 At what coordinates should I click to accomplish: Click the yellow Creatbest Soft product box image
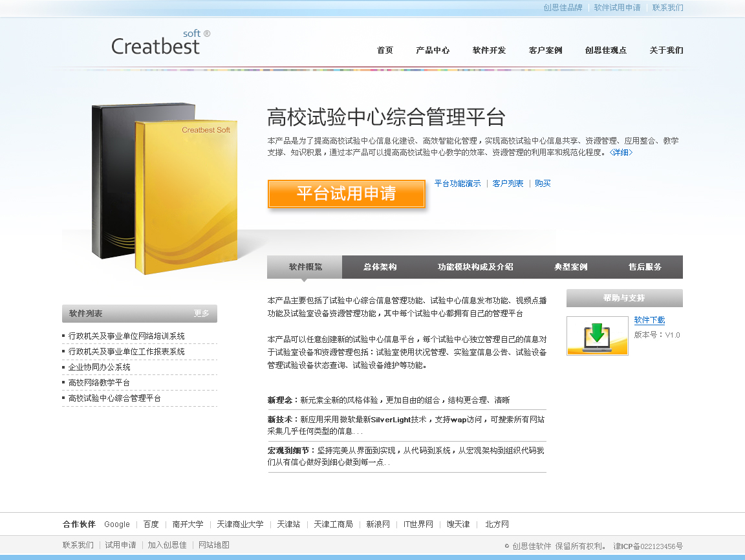tap(184, 197)
